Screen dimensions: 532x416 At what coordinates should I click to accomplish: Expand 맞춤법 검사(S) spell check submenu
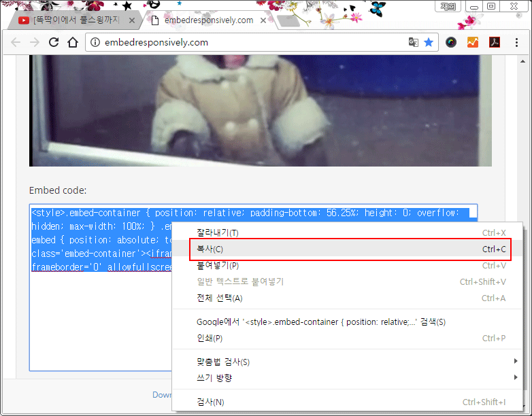[x=348, y=362]
